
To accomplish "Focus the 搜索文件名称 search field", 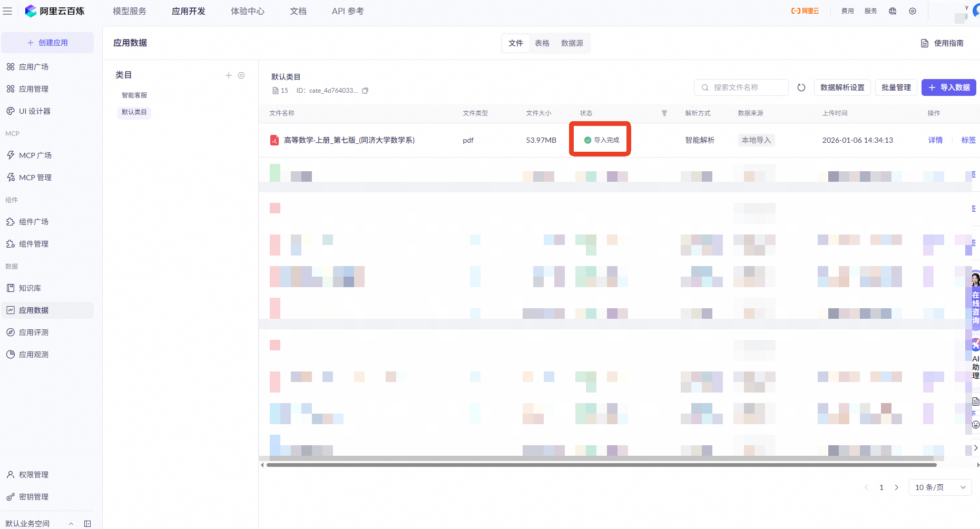I will coord(741,87).
